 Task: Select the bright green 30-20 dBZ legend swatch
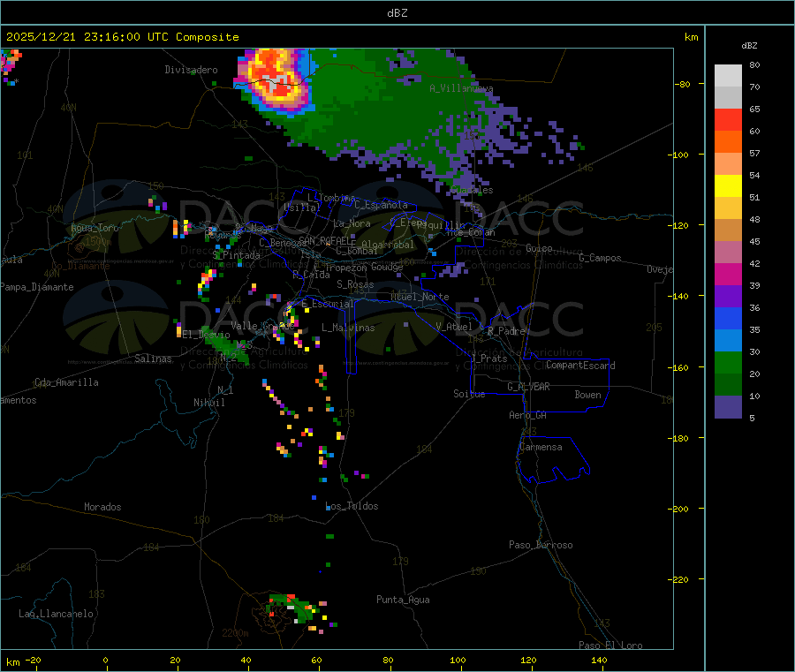click(x=728, y=362)
